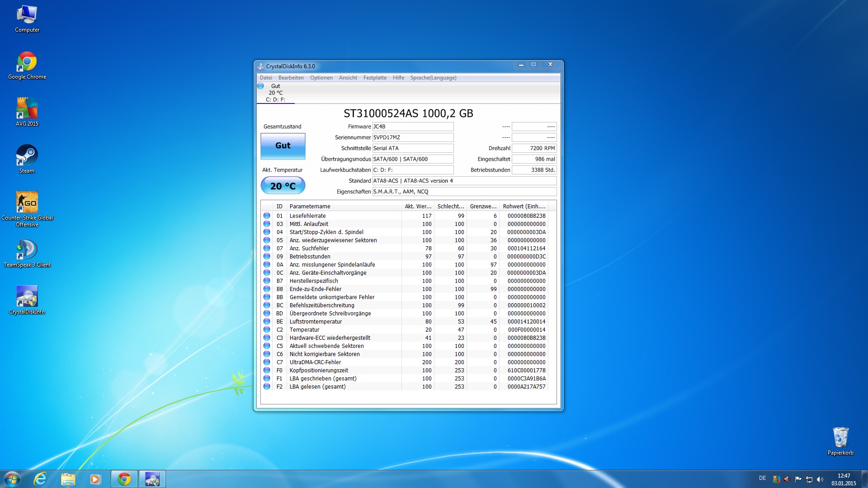Click the Parametername column header
Image resolution: width=868 pixels, height=488 pixels.
click(x=310, y=206)
